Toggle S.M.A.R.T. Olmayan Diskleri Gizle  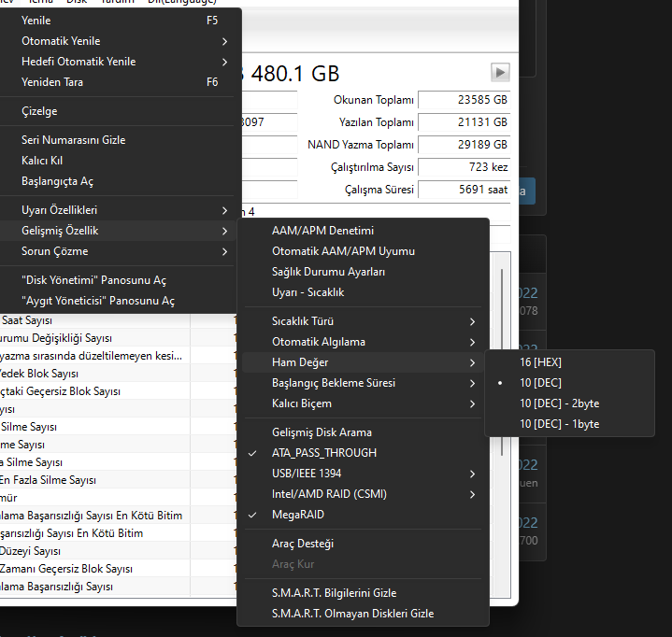tap(363, 614)
